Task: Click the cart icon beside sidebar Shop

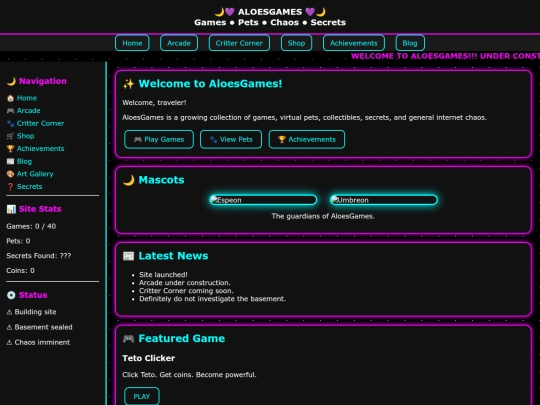Action: pyautogui.click(x=10, y=136)
